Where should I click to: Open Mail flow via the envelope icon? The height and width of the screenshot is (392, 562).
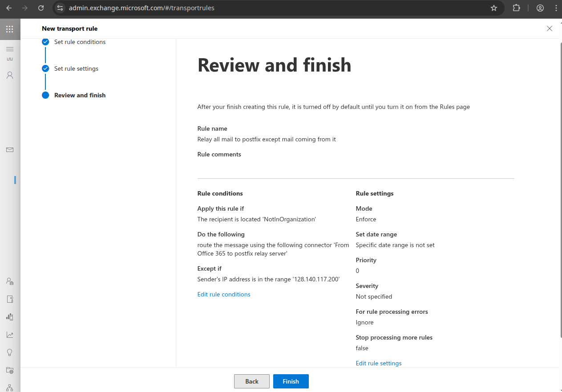[x=10, y=150]
